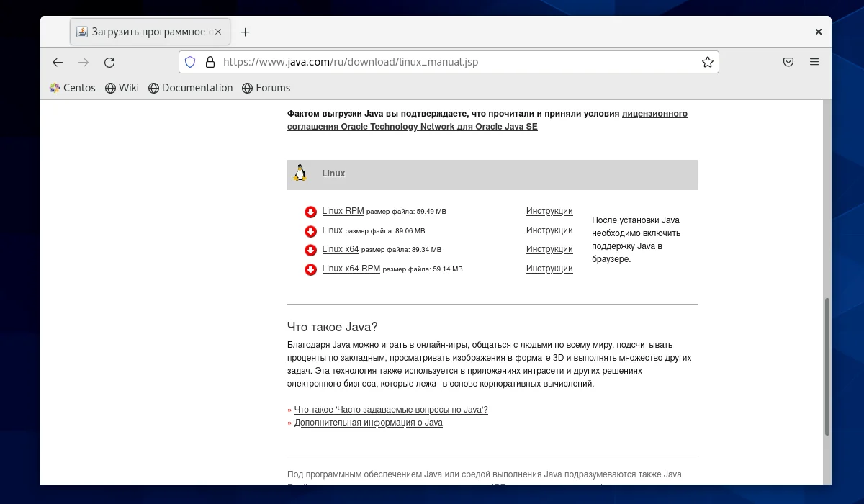Click the 'размер файла: 59.49 MB' text
Viewport: 864px width, 504px height.
tap(406, 212)
